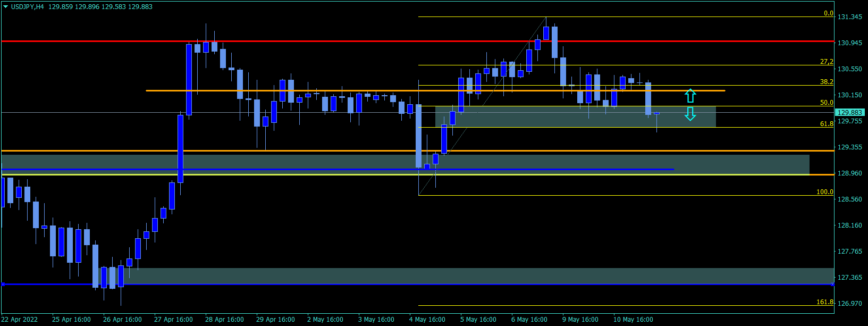Click price scale value 129.355
The image size is (868, 326).
850,147
